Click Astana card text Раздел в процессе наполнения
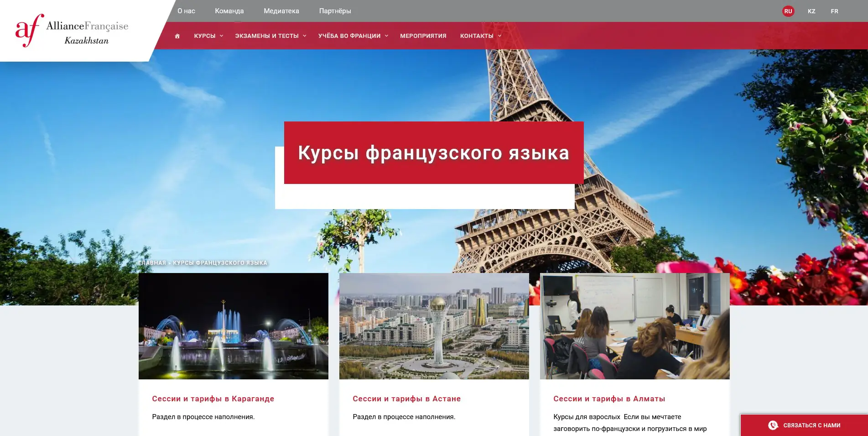The width and height of the screenshot is (868, 436). (404, 417)
